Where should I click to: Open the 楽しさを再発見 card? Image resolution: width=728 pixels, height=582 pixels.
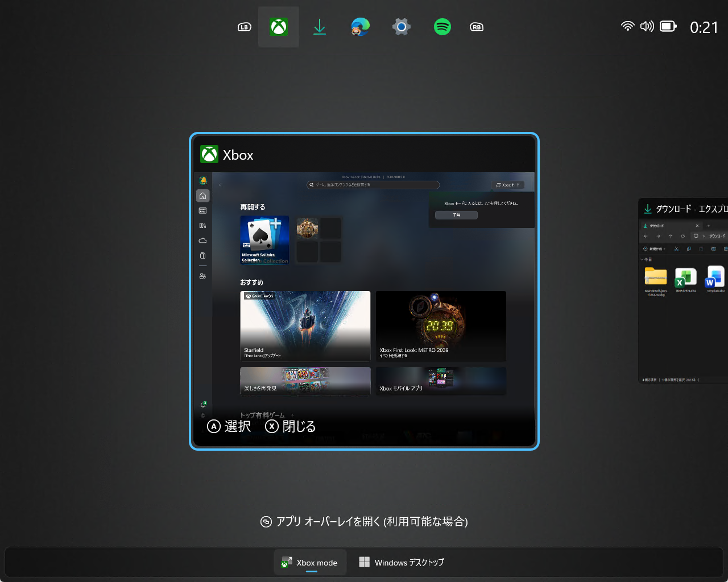305,381
